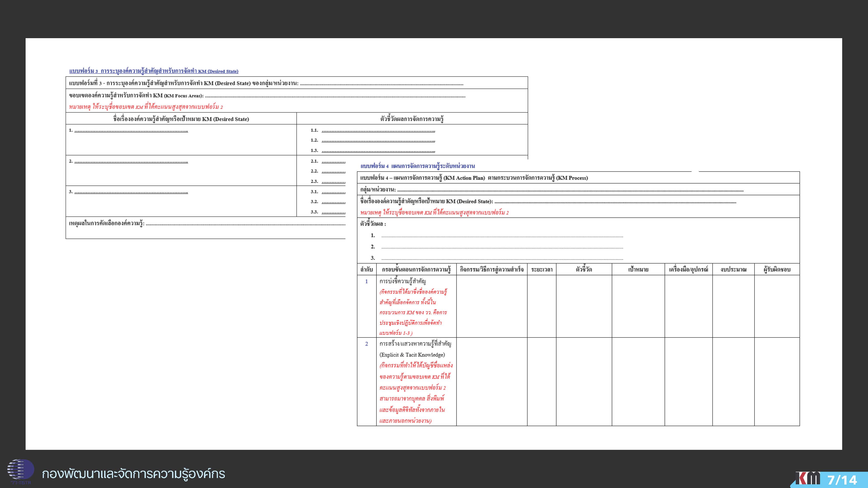
Task: Click the TISTR globe logo icon
Action: [x=20, y=470]
